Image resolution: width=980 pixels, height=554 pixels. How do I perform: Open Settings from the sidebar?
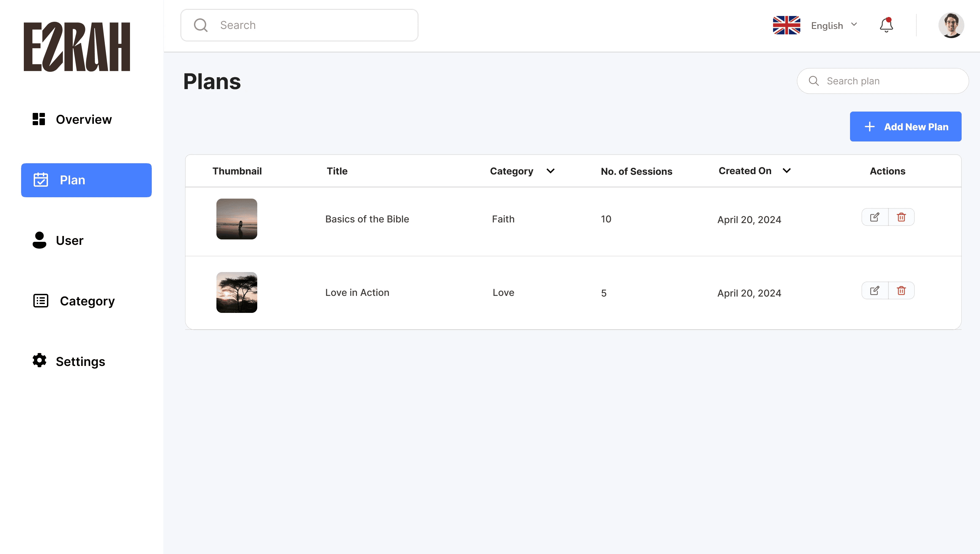point(80,362)
